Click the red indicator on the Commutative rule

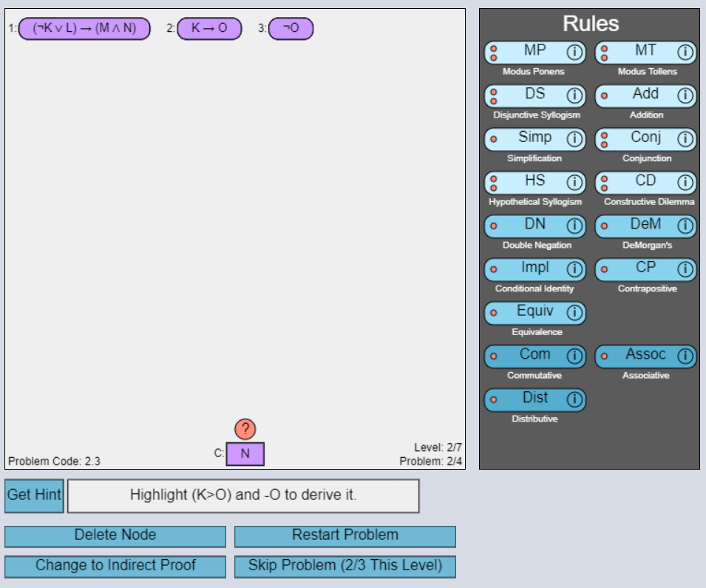493,356
